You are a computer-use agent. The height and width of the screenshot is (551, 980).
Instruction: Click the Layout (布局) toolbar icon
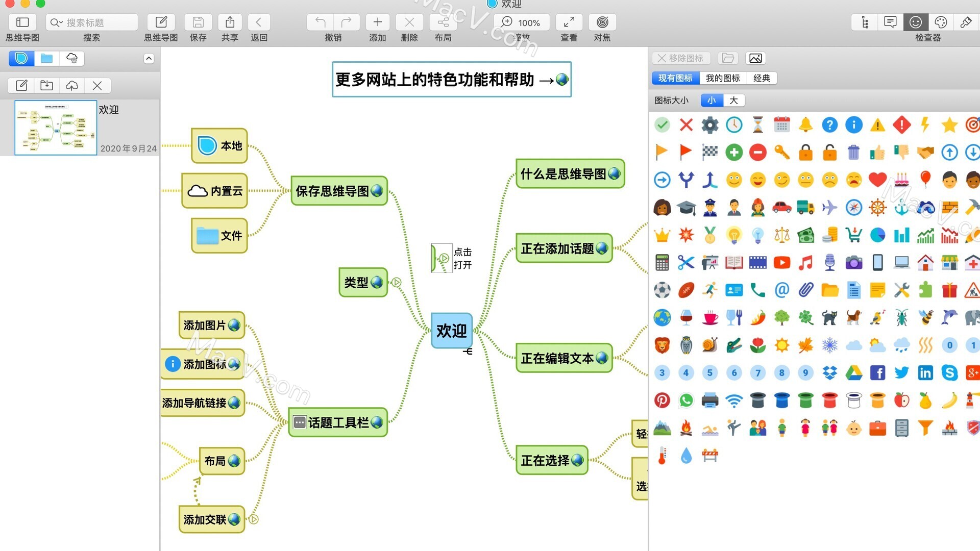click(x=443, y=22)
